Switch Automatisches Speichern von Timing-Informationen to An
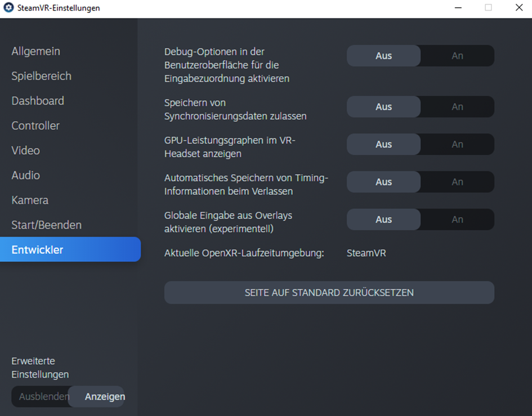The height and width of the screenshot is (416, 532). click(457, 182)
